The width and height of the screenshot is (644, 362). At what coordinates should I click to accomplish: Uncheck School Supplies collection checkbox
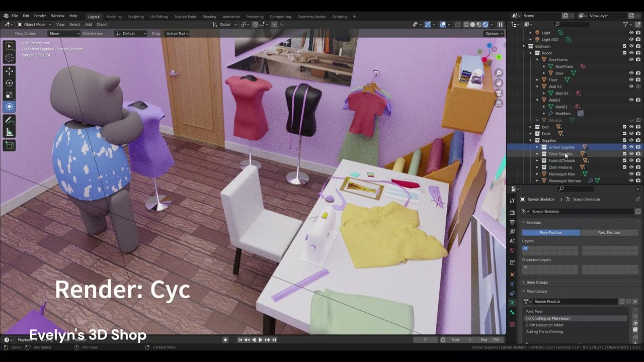tap(625, 147)
